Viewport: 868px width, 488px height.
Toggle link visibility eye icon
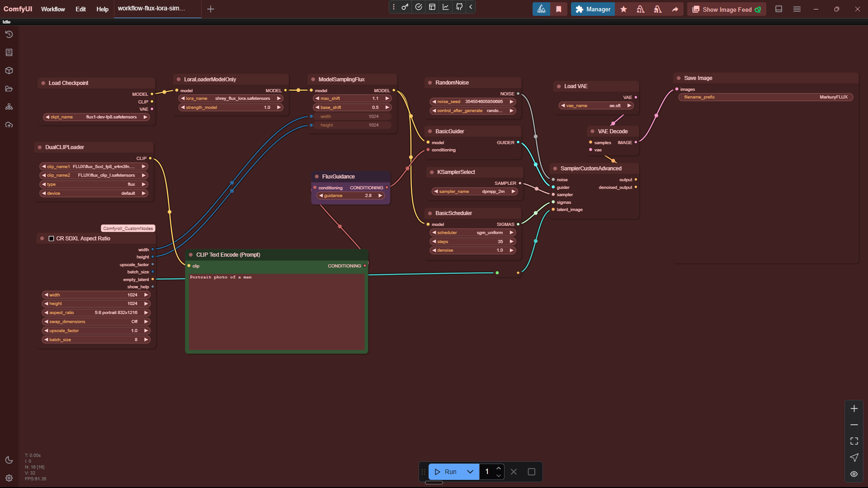(854, 474)
